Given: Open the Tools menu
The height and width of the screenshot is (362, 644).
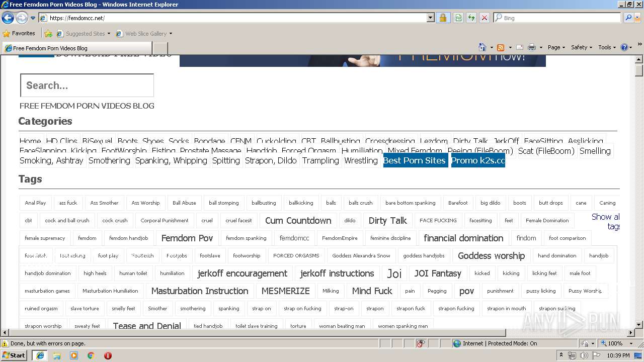Looking at the screenshot, I should (x=607, y=47).
